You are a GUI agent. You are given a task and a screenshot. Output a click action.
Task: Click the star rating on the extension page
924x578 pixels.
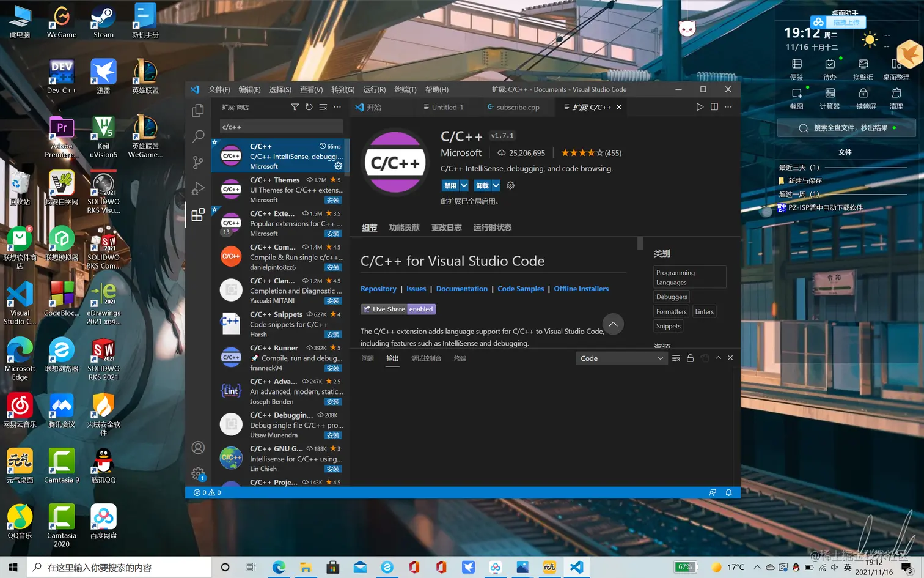[x=582, y=153]
